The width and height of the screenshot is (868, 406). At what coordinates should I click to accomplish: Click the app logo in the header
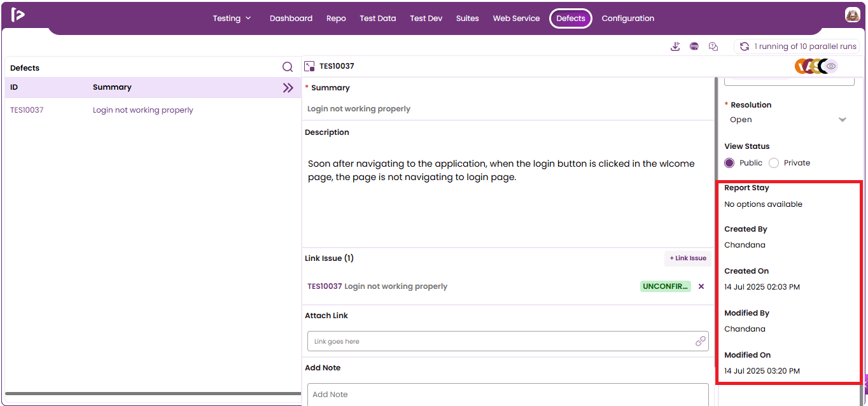tap(18, 15)
